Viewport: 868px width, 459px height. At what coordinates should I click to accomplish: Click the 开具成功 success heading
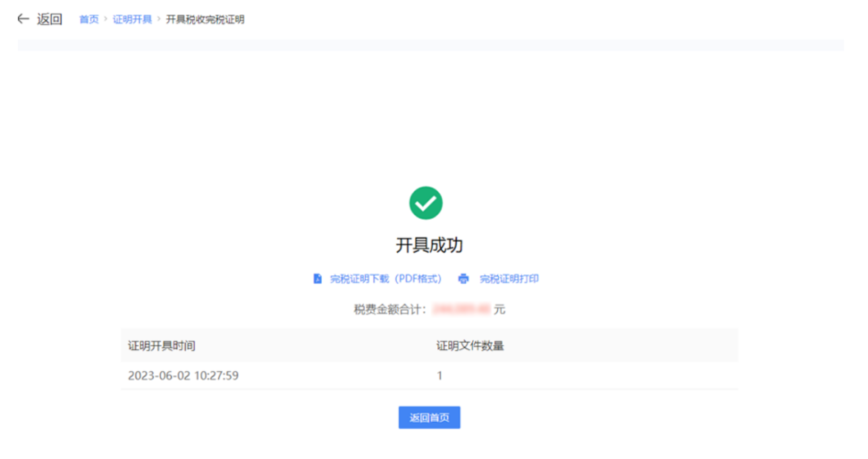click(429, 245)
